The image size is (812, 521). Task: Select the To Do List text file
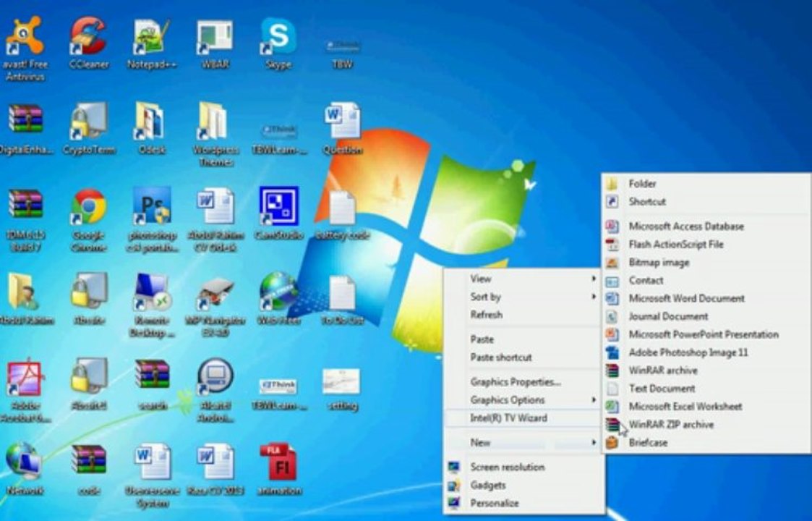(x=342, y=300)
